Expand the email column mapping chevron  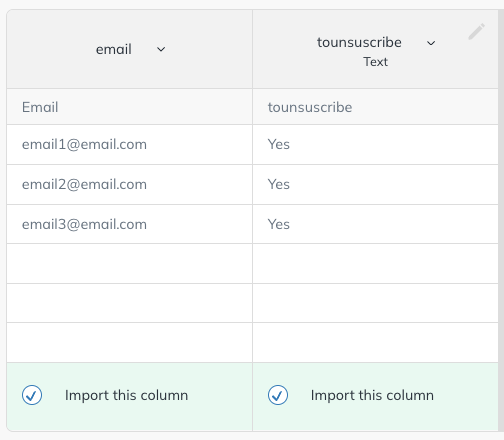click(161, 49)
